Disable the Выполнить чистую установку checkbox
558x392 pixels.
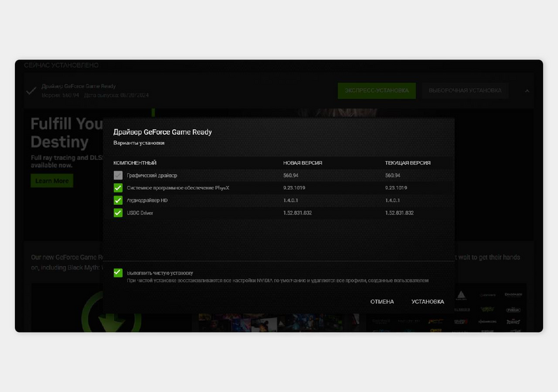pos(117,273)
